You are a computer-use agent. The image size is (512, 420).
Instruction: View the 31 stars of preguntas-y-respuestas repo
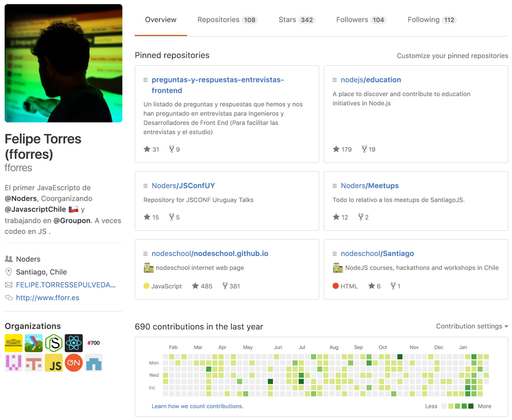pyautogui.click(x=151, y=149)
